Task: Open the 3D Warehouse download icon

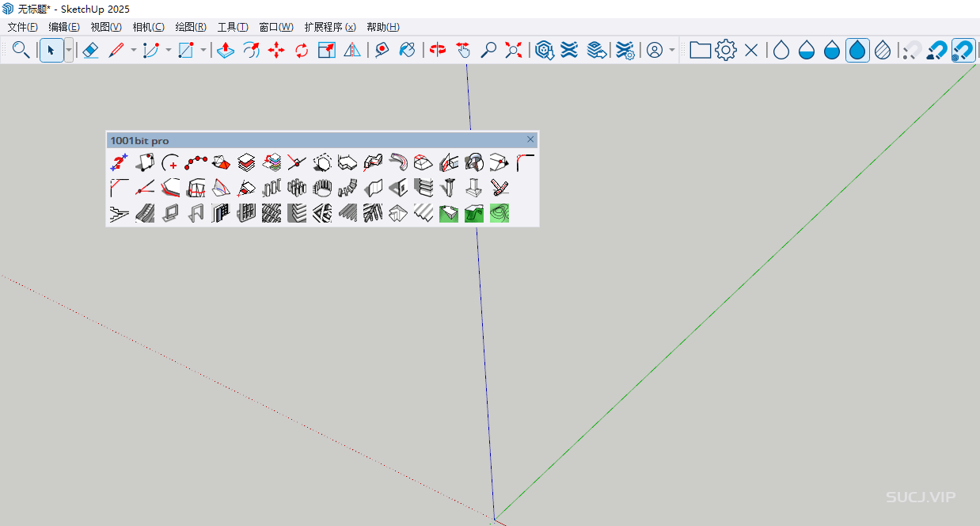Action: [544, 50]
